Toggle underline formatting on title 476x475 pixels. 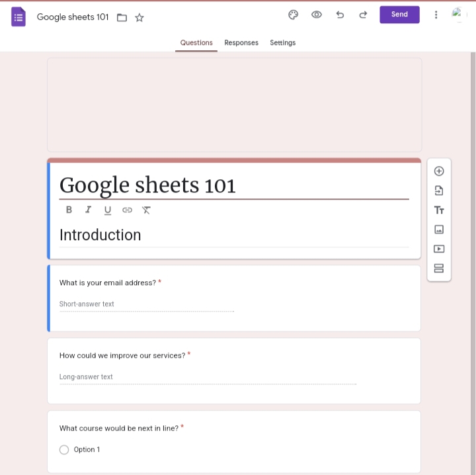[x=108, y=210]
